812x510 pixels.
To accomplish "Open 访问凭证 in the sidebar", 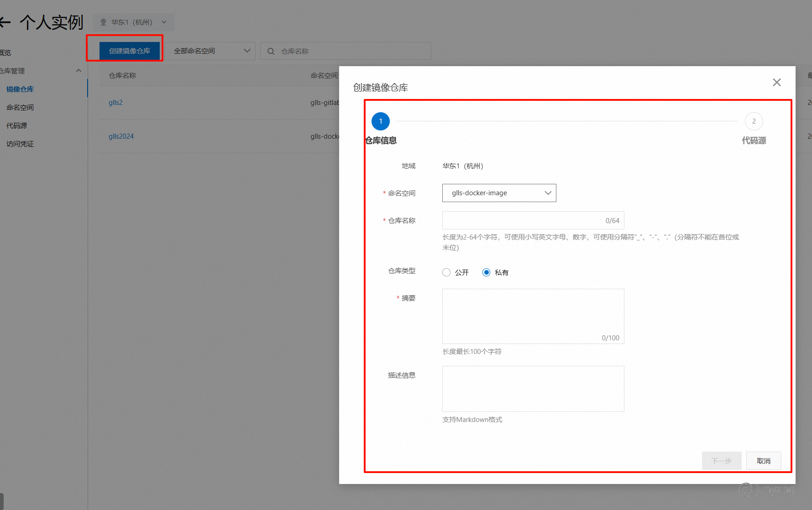I will click(20, 144).
